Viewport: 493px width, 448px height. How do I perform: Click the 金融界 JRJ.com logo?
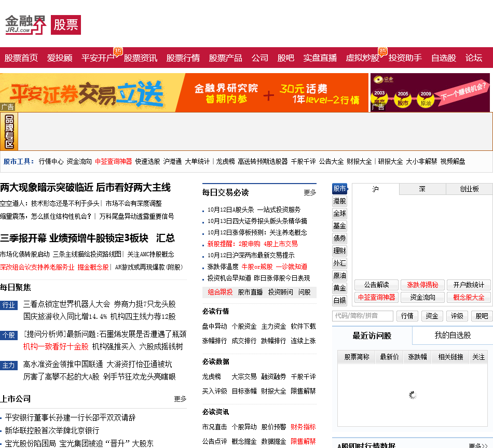[x=25, y=24]
